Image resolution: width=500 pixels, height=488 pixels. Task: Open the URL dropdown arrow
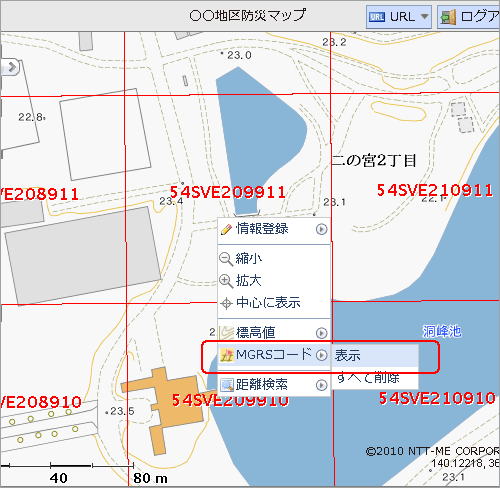pyautogui.click(x=424, y=16)
